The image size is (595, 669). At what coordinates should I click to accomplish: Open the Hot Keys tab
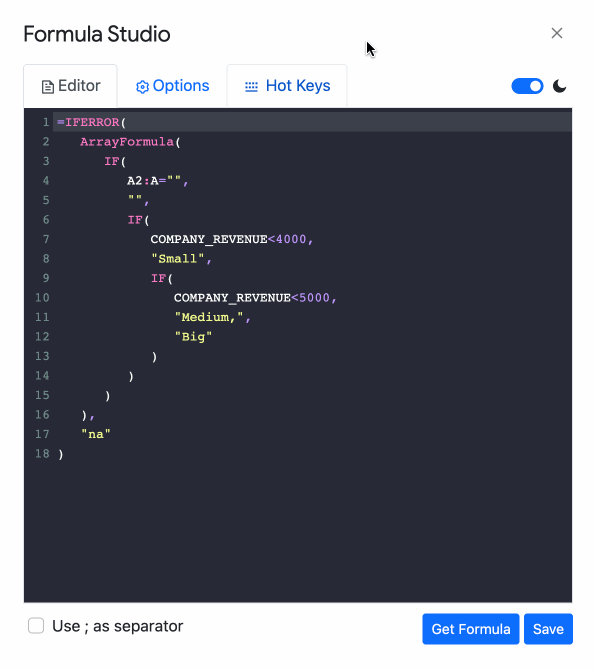287,86
